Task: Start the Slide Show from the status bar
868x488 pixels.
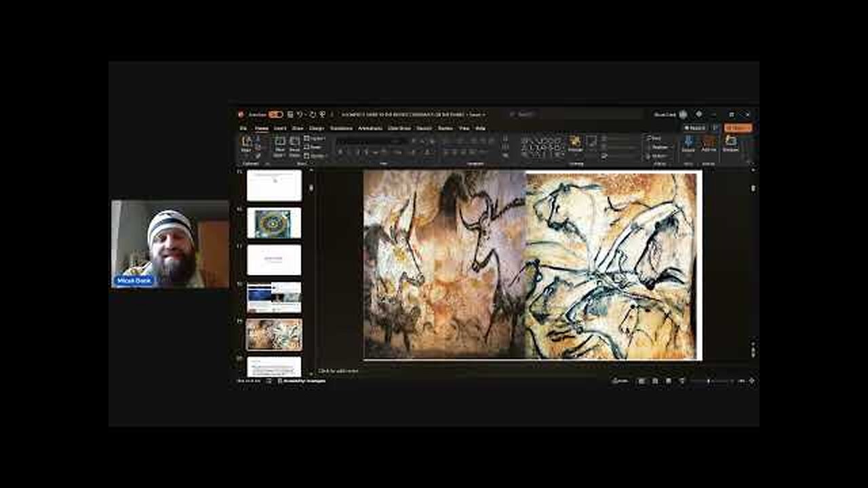Action: point(682,381)
